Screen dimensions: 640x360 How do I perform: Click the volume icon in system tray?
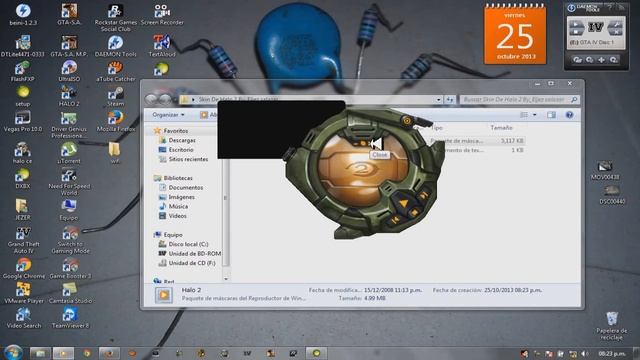tap(584, 353)
